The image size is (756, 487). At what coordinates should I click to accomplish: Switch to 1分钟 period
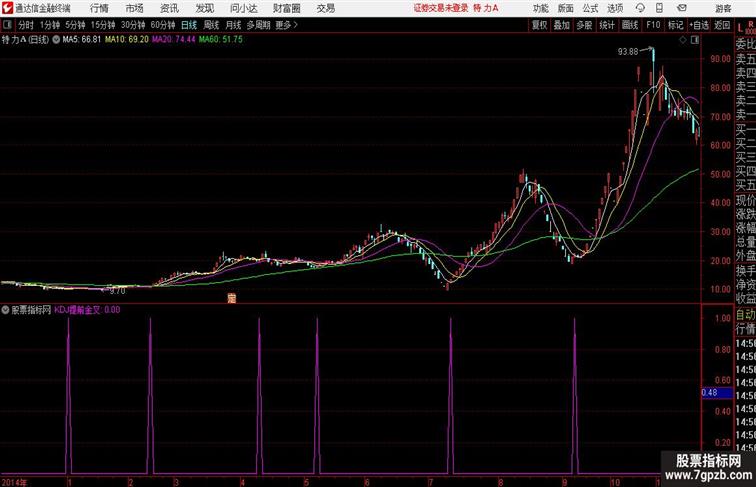[x=50, y=25]
